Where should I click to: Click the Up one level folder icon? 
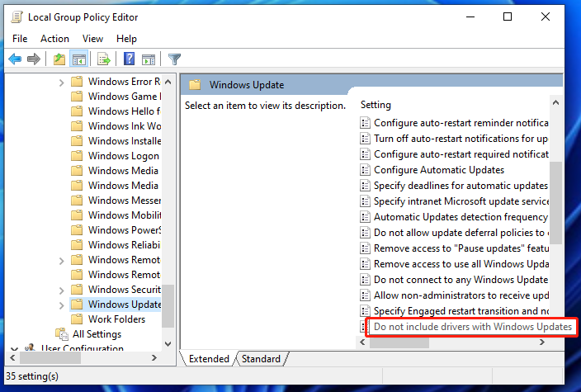coord(59,59)
